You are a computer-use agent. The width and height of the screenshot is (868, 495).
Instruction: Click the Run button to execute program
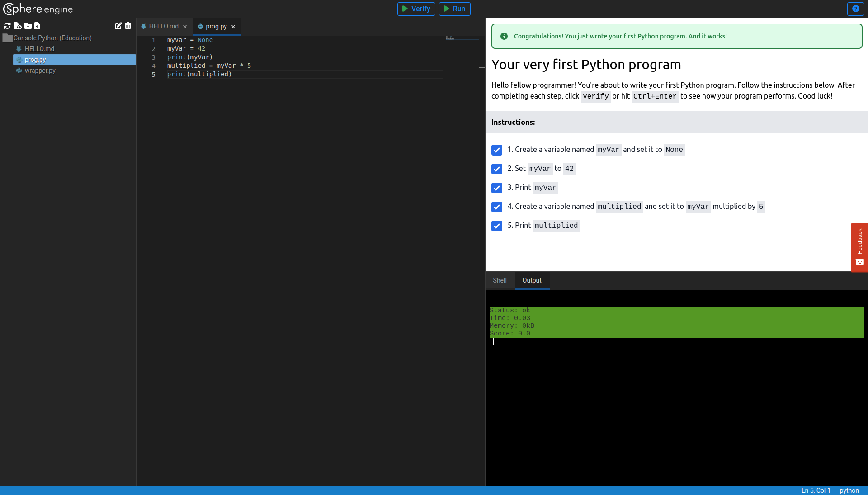455,8
